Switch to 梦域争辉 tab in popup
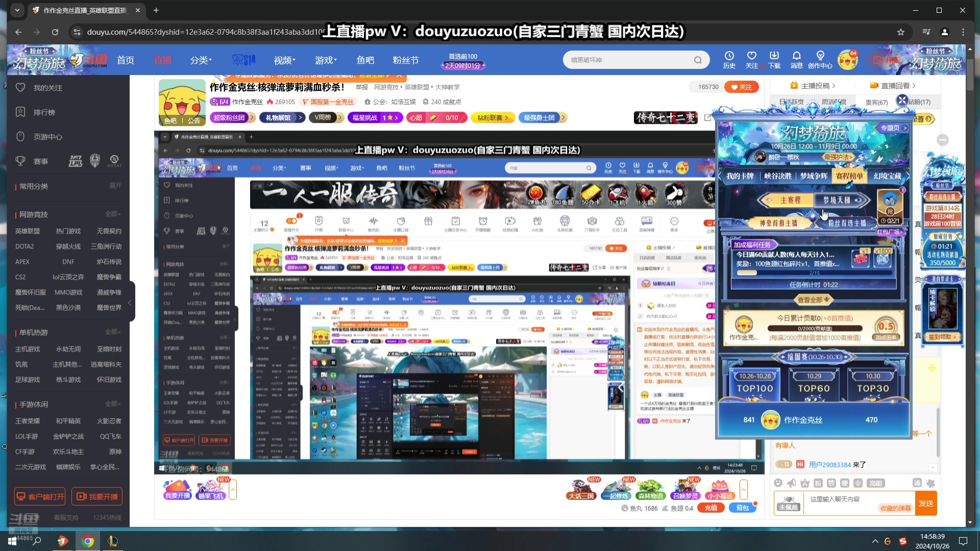 click(x=814, y=176)
